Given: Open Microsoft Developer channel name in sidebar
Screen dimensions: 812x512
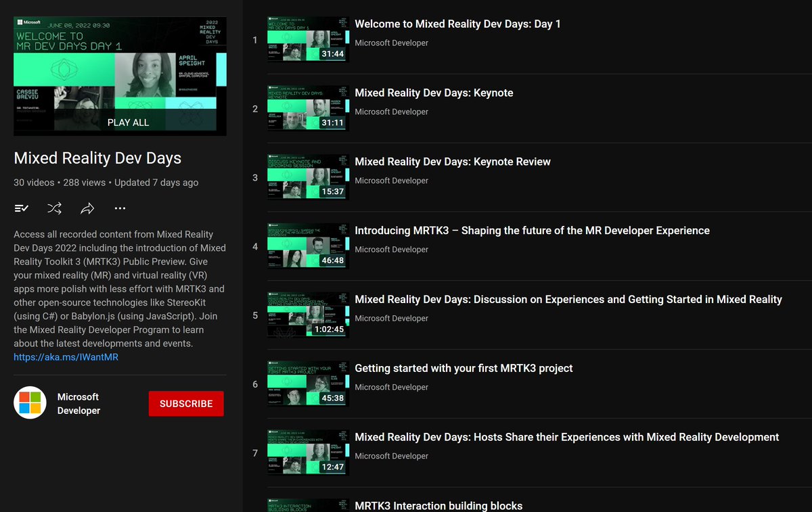Looking at the screenshot, I should point(78,404).
